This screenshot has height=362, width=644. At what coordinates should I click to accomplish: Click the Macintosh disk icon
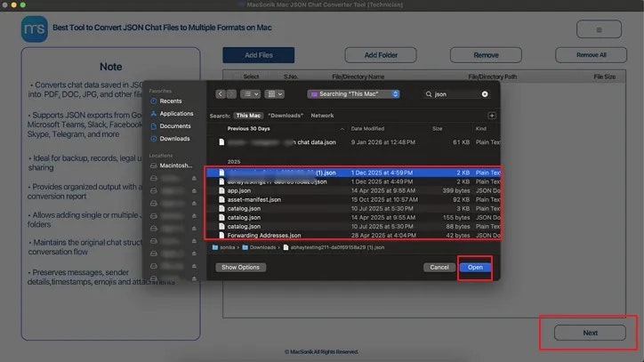click(154, 165)
